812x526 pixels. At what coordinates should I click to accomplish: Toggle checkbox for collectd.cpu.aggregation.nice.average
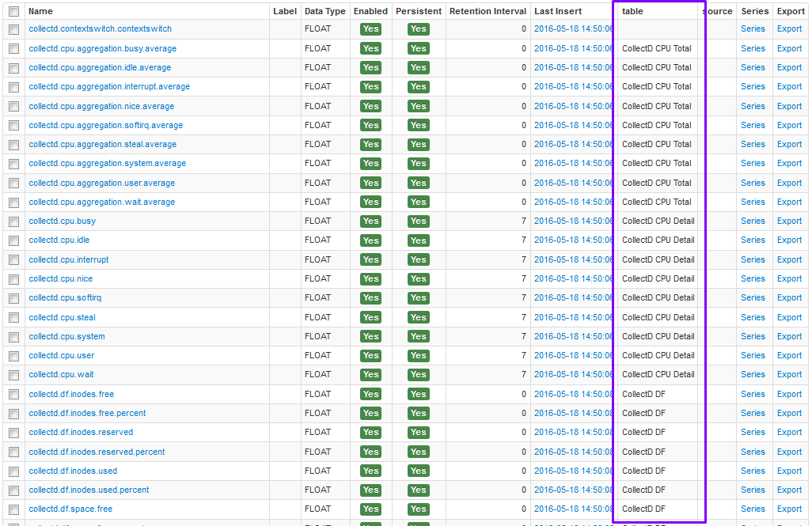click(13, 107)
